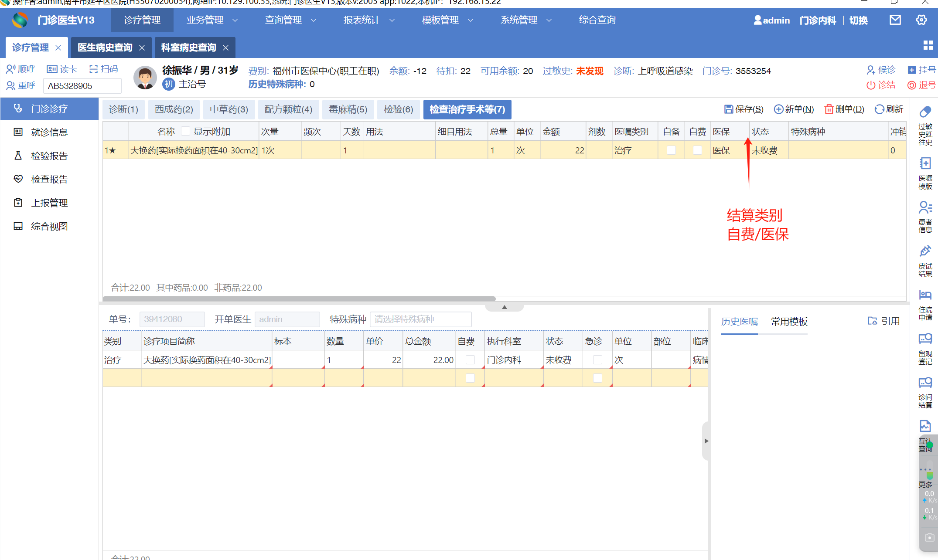
Task: Click the 保存(S) button
Action: pyautogui.click(x=744, y=109)
